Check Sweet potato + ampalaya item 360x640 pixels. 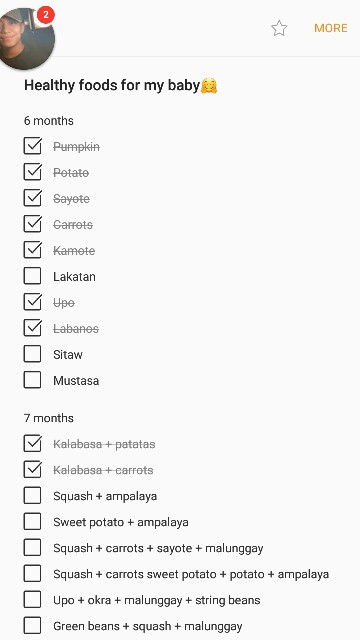pos(33,522)
